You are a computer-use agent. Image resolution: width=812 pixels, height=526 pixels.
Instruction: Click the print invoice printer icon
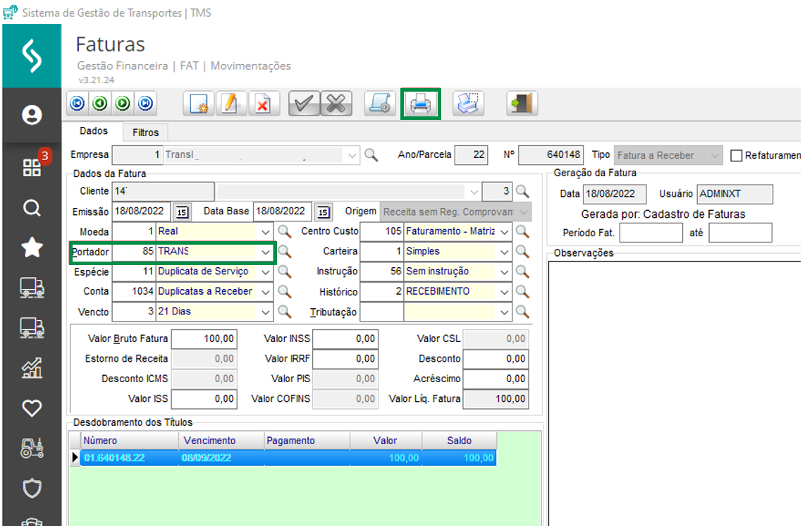click(421, 104)
